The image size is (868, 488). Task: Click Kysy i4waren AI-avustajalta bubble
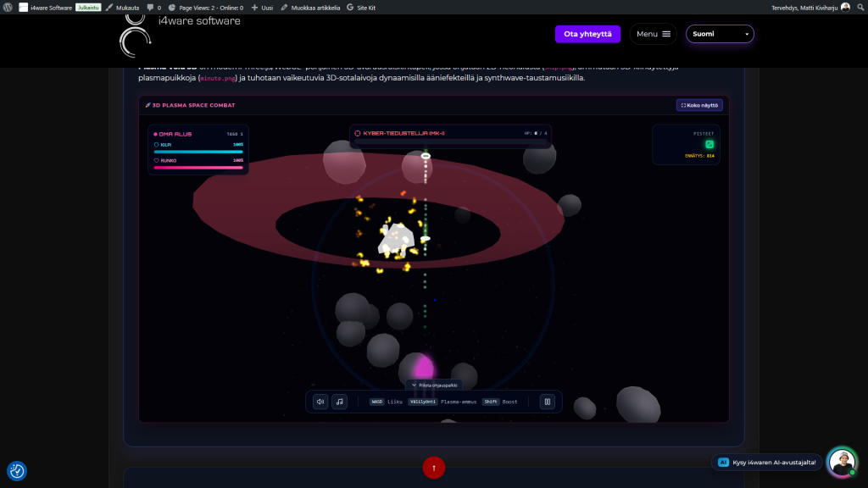point(766,462)
